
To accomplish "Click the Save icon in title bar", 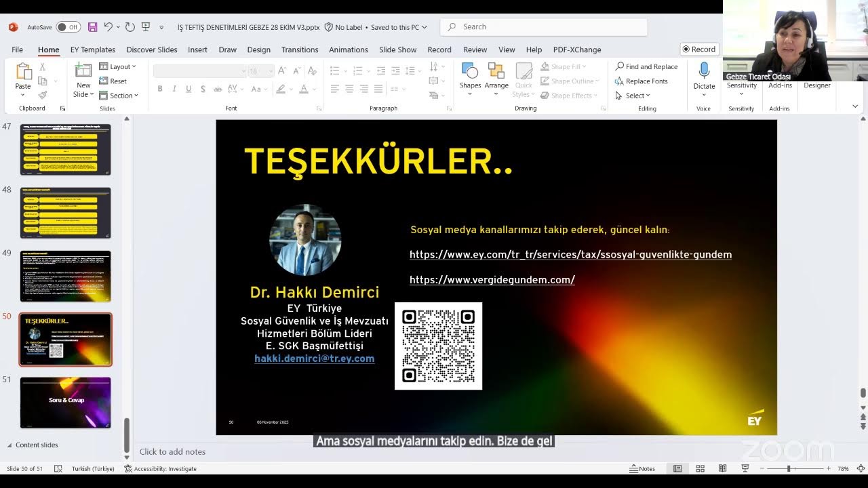I will pyautogui.click(x=92, y=27).
